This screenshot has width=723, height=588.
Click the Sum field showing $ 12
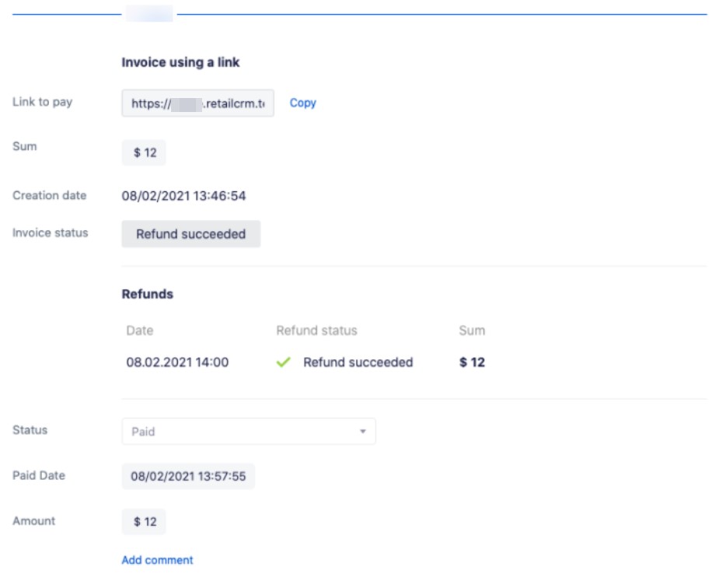(144, 152)
